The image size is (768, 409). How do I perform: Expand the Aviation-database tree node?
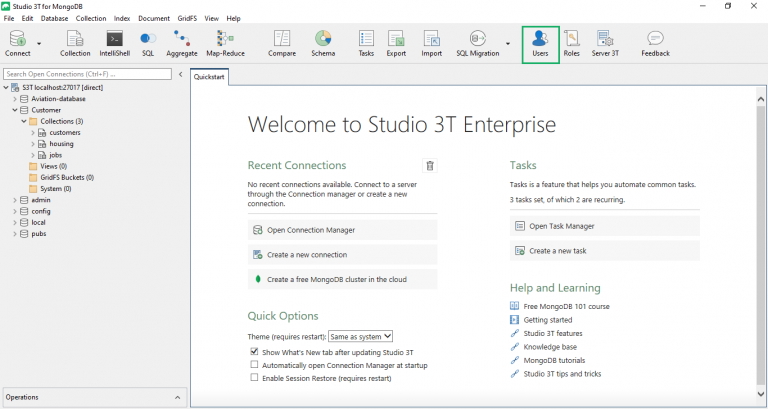[x=15, y=99]
